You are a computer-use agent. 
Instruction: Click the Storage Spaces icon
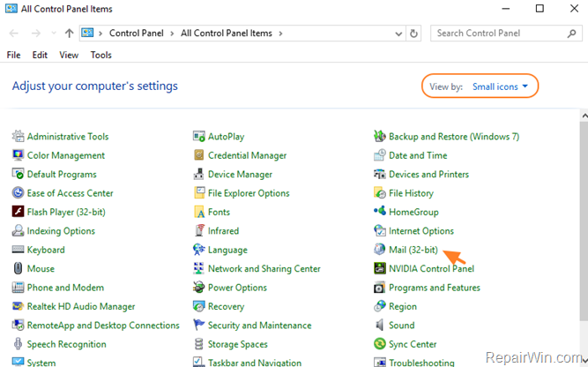tap(199, 344)
